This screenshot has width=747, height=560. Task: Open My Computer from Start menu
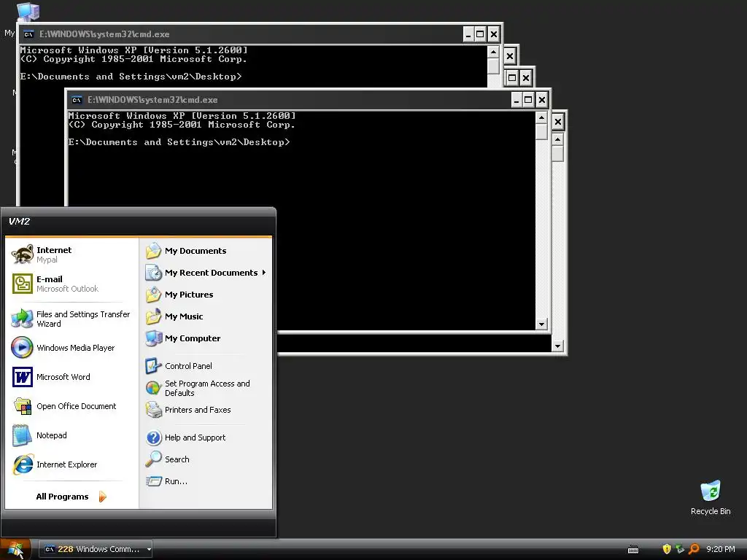coord(206,338)
